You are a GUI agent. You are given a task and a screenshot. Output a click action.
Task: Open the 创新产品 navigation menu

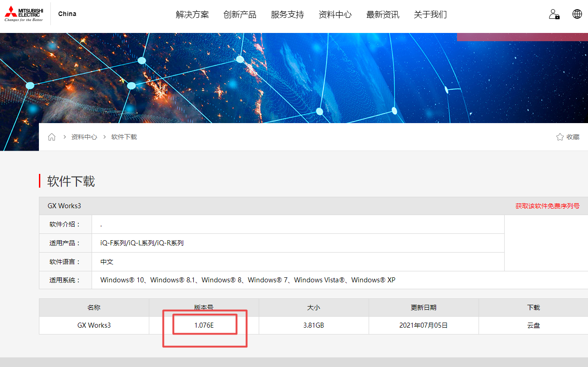240,15
